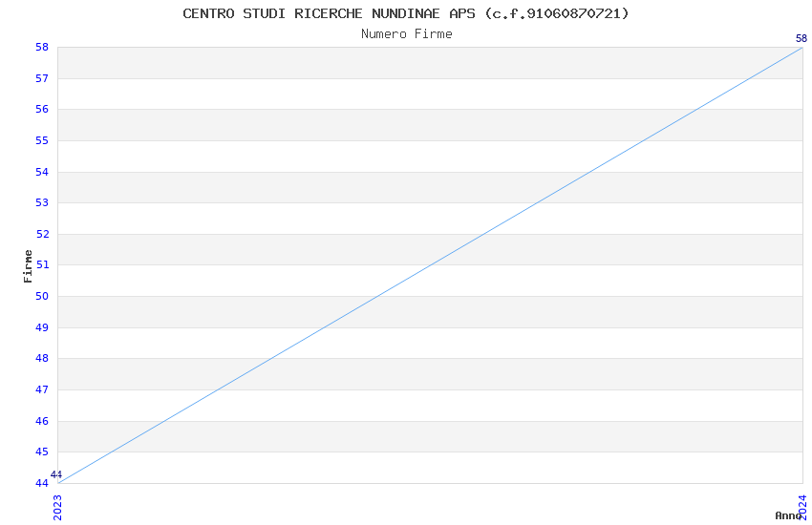Click the horizontal axis title Anno
The image size is (812, 525).
point(788,515)
